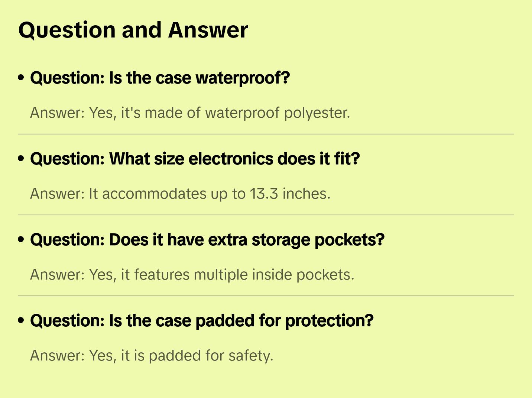Click the answer about waterproof polyester

(190, 113)
